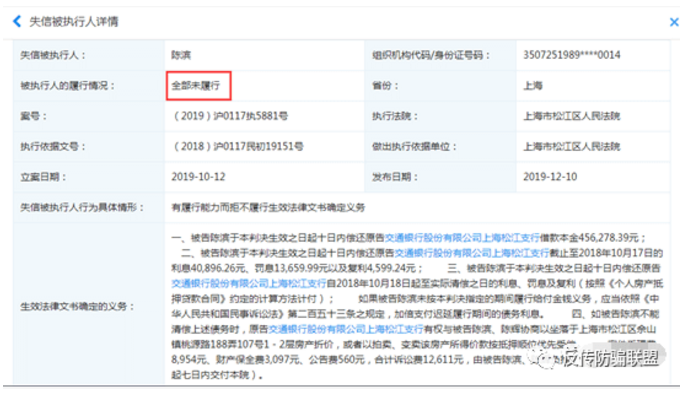Click the name 陈滨 in the first row

click(x=181, y=55)
